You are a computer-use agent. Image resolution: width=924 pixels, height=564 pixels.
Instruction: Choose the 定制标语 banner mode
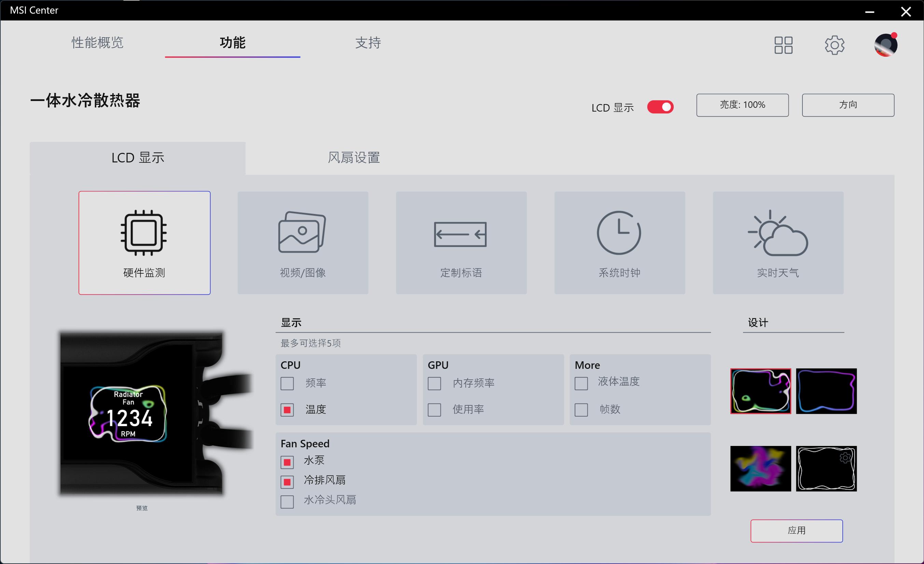461,243
